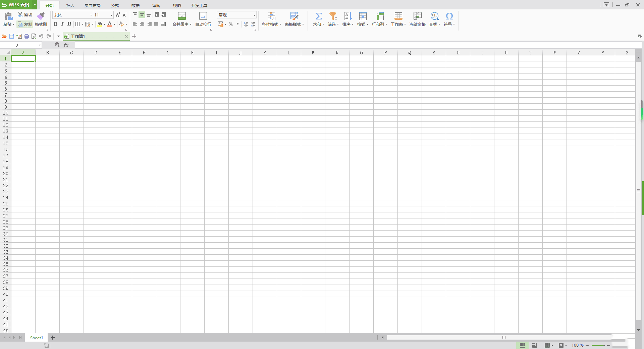Open the font name dropdown (宋体)

coord(91,15)
